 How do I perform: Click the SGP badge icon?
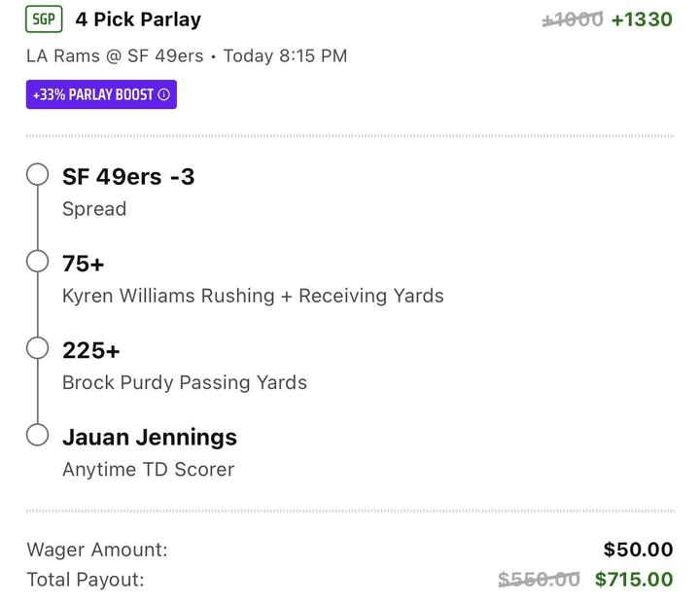pos(44,19)
